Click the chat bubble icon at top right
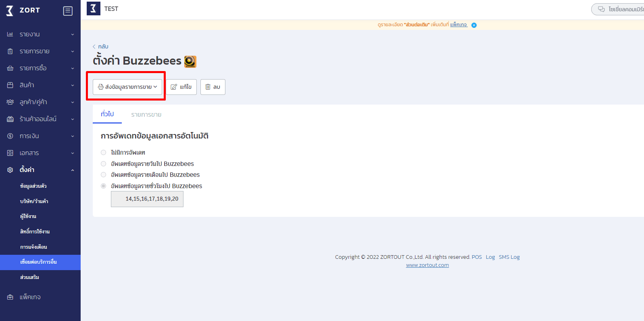Viewport: 644px width, 321px height. (x=601, y=9)
